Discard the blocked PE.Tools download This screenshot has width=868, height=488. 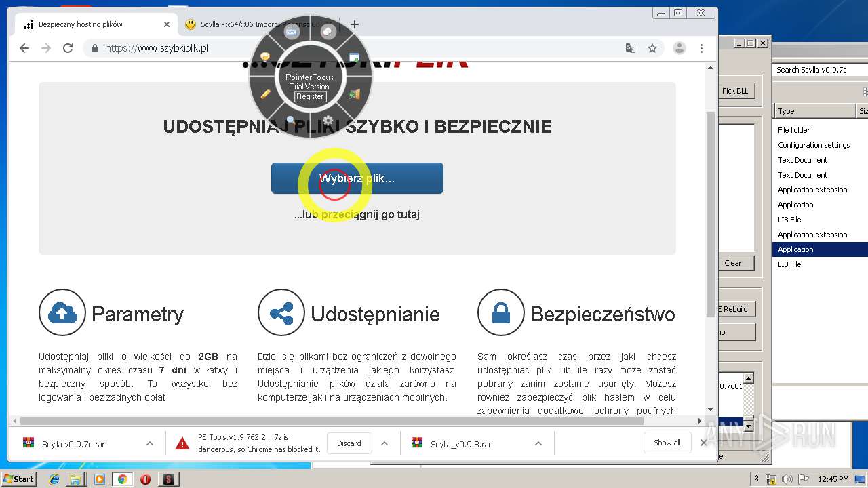coord(349,443)
